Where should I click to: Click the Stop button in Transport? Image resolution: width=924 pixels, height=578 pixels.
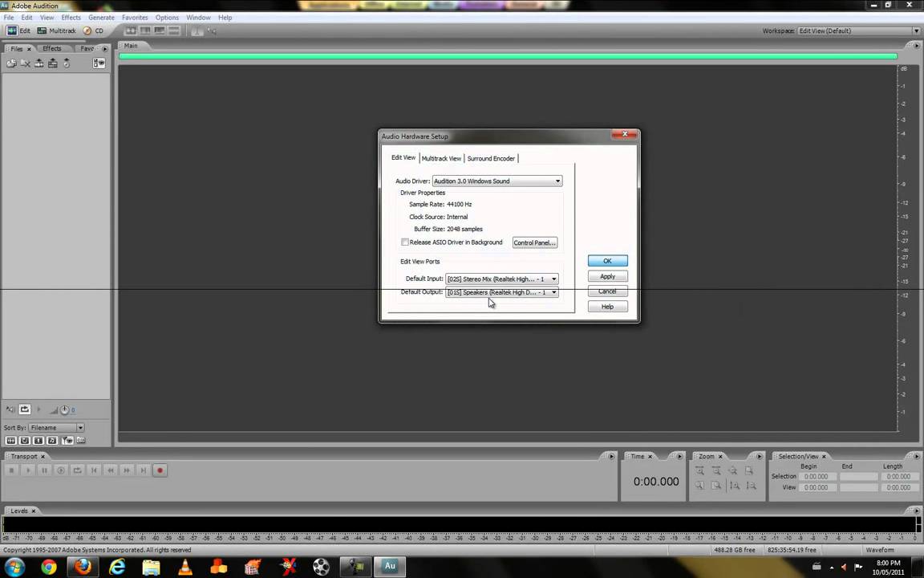pyautogui.click(x=11, y=470)
